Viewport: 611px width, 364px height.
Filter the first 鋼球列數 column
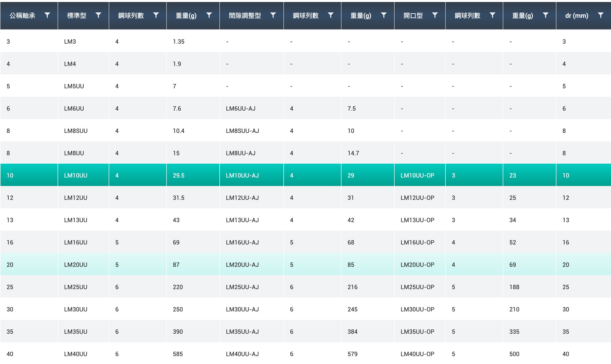click(x=156, y=15)
